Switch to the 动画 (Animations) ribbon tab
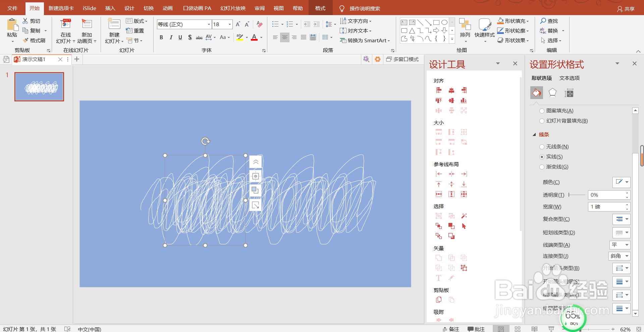The image size is (644, 332). click(x=167, y=8)
